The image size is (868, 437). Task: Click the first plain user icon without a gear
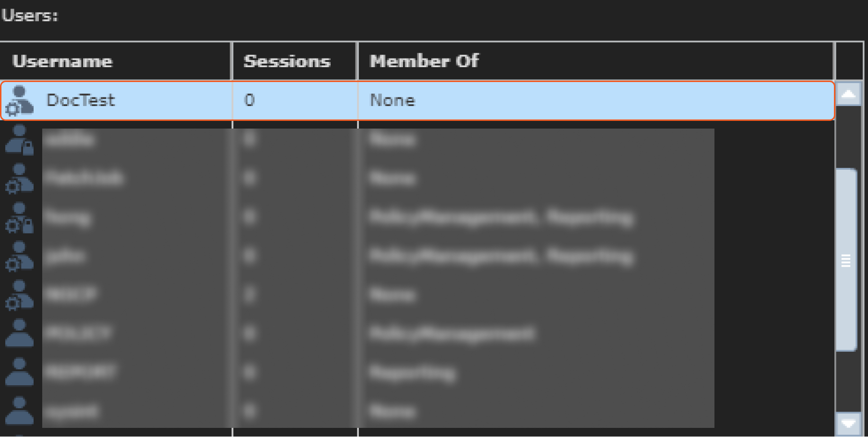pos(20,333)
